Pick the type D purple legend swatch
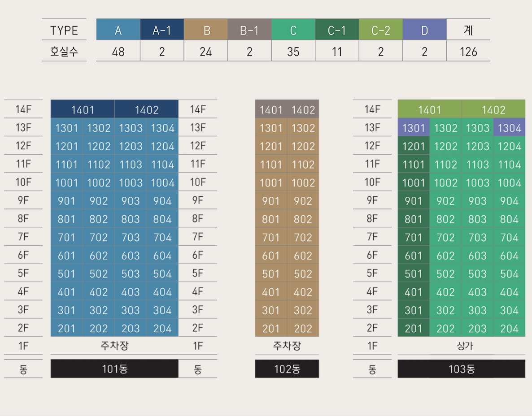This screenshot has width=532, height=417. (424, 30)
